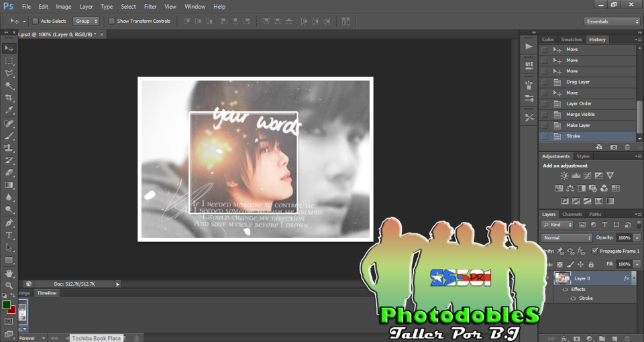644x342 pixels.
Task: Select the Rectangular Marquee tool
Action: click(9, 61)
